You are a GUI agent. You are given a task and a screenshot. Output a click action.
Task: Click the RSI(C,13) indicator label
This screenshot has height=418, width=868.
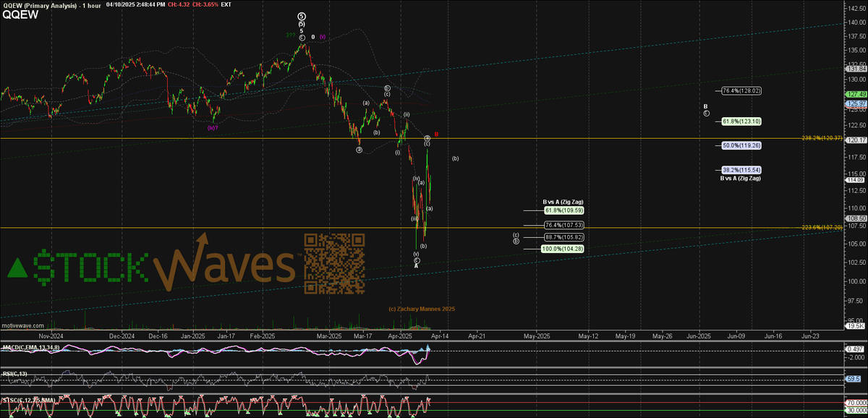tap(14, 375)
